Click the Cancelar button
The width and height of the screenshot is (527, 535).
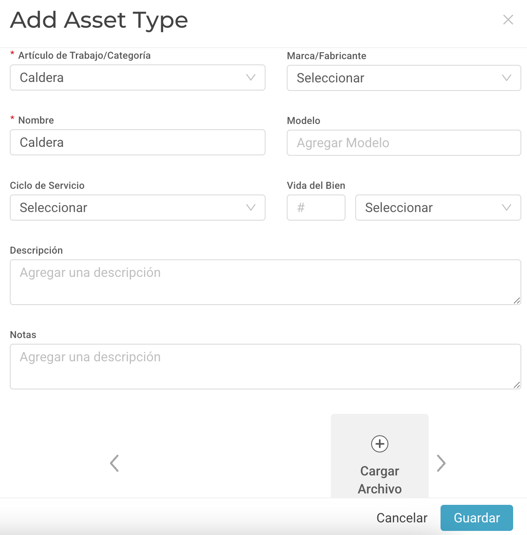pyautogui.click(x=402, y=518)
